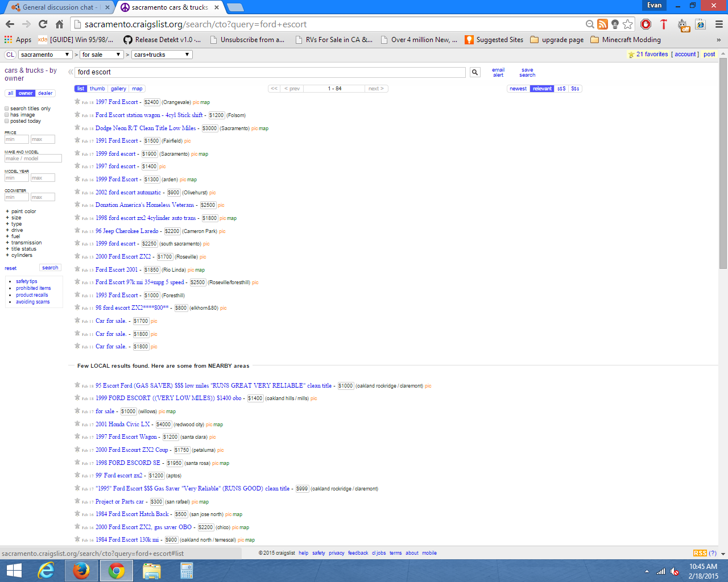Expand the transmission filter
The width and height of the screenshot is (728, 582).
click(x=24, y=243)
